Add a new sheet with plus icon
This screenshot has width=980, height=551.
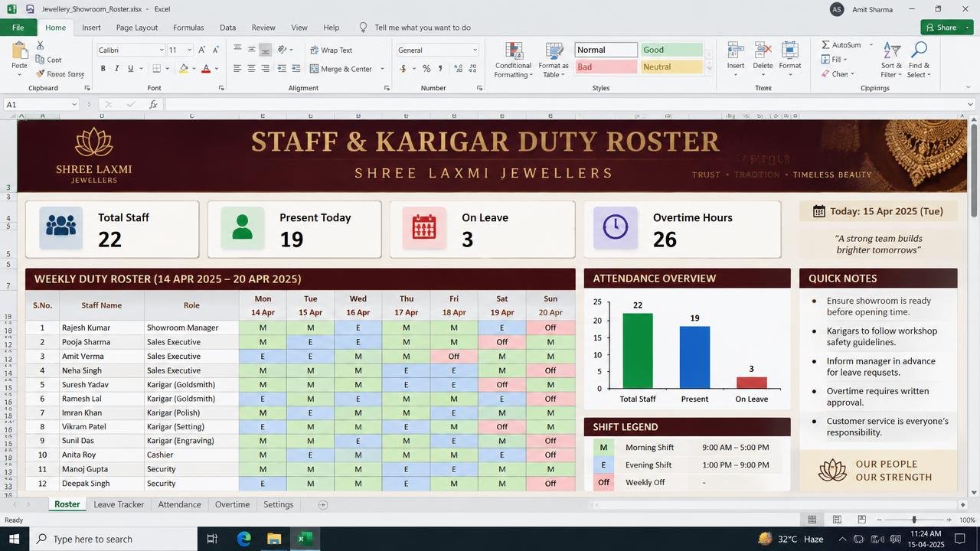pos(322,504)
